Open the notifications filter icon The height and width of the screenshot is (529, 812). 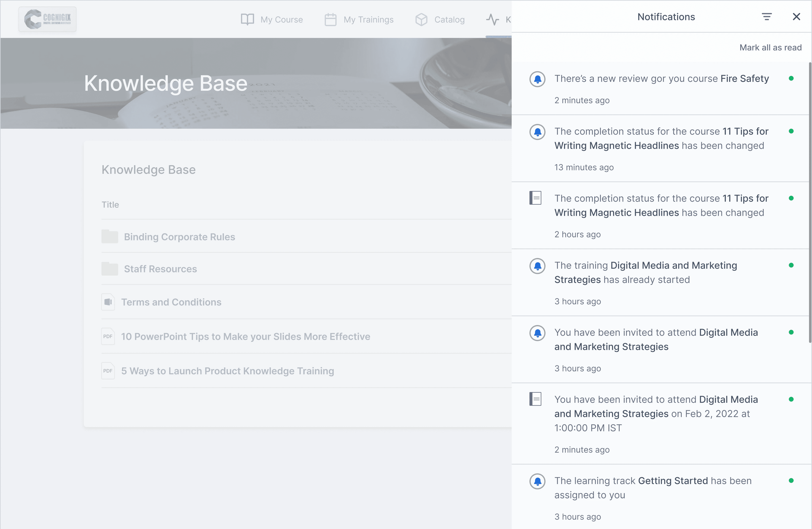point(767,17)
